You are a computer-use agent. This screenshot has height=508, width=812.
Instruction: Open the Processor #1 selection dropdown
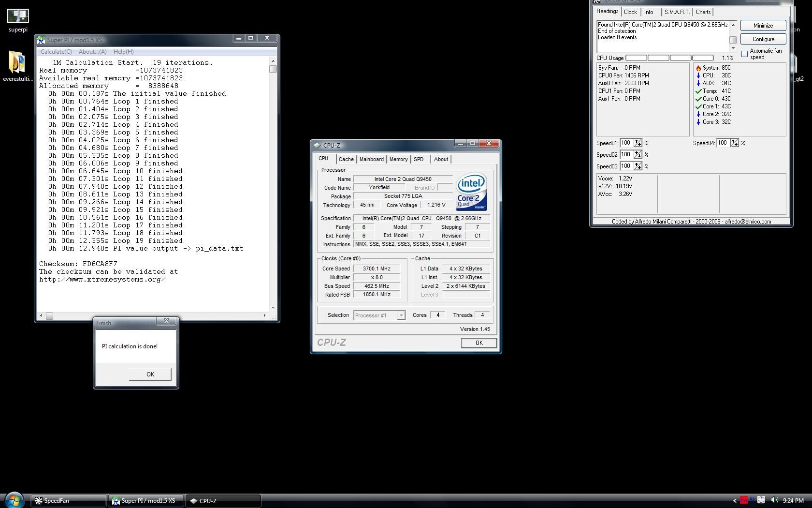pos(401,315)
